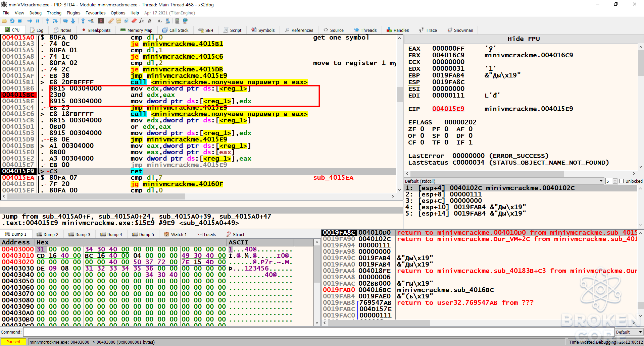Image resolution: width=644 pixels, height=346 pixels.
Task: Click the Paused status indicator
Action: pos(13,342)
